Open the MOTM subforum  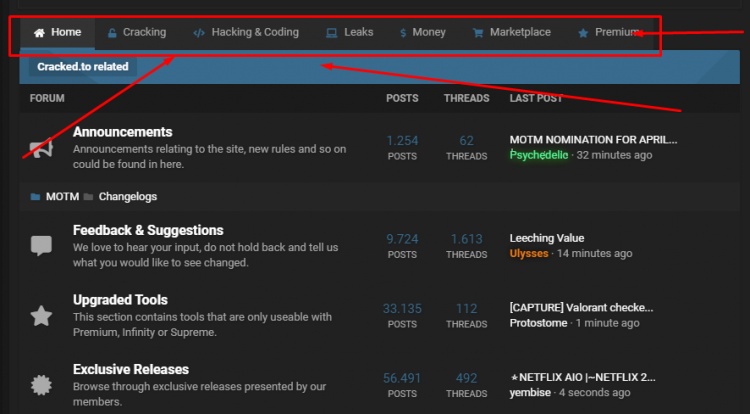(62, 196)
